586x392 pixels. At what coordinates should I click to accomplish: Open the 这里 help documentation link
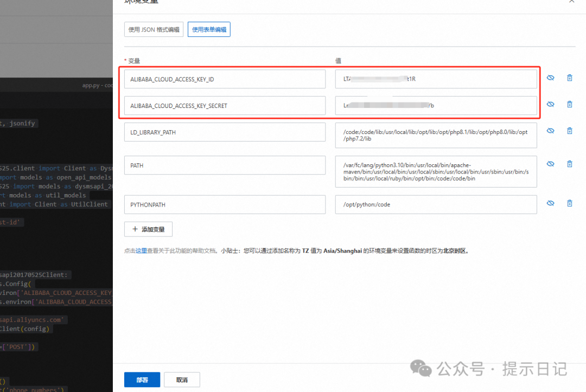tap(141, 251)
